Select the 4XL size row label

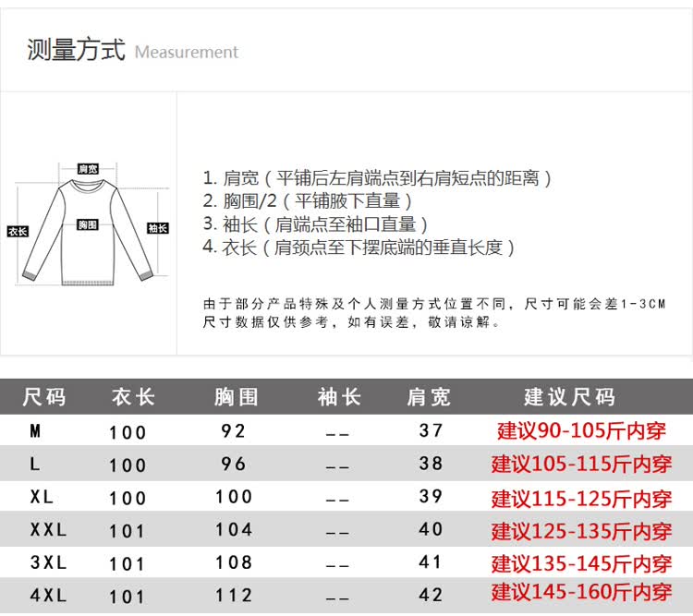(48, 596)
